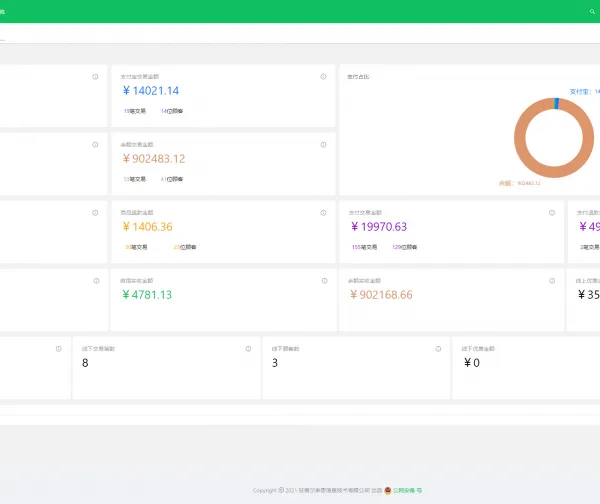Click the blue 支付宝 legend label by chart
The image size is (600, 504).
coord(584,92)
